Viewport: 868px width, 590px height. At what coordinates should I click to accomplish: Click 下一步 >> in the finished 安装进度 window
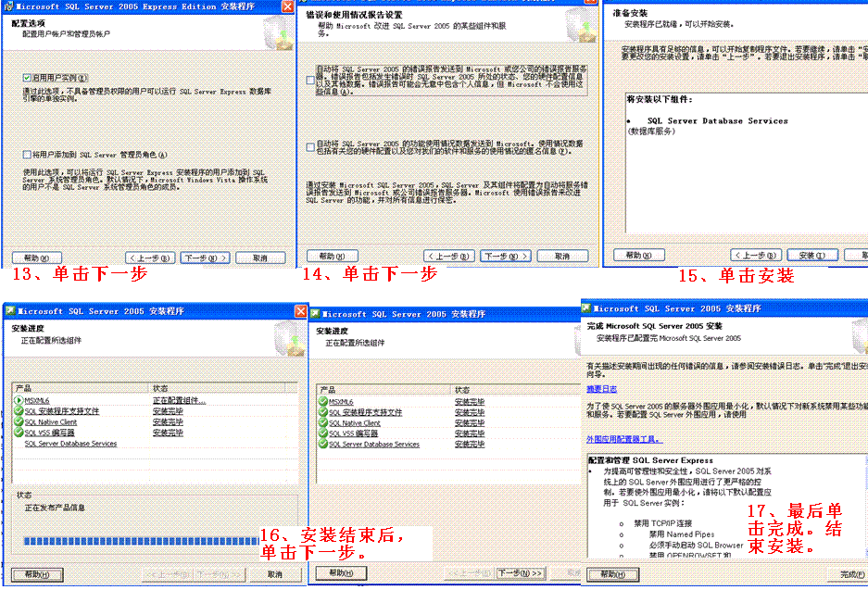tap(521, 573)
